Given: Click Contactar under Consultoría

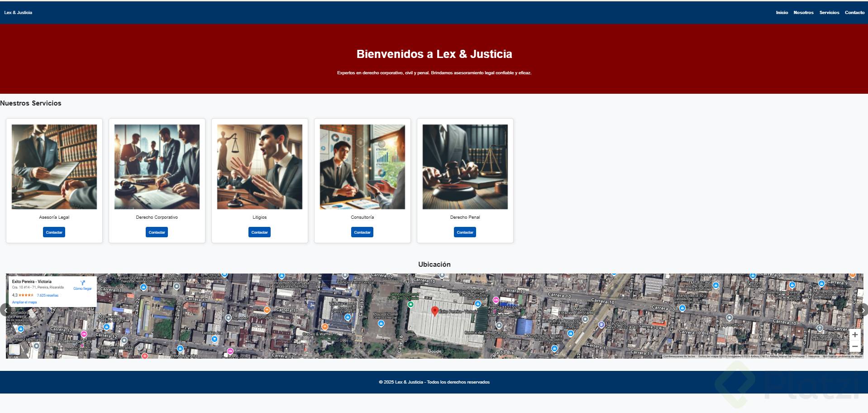Looking at the screenshot, I should 362,232.
